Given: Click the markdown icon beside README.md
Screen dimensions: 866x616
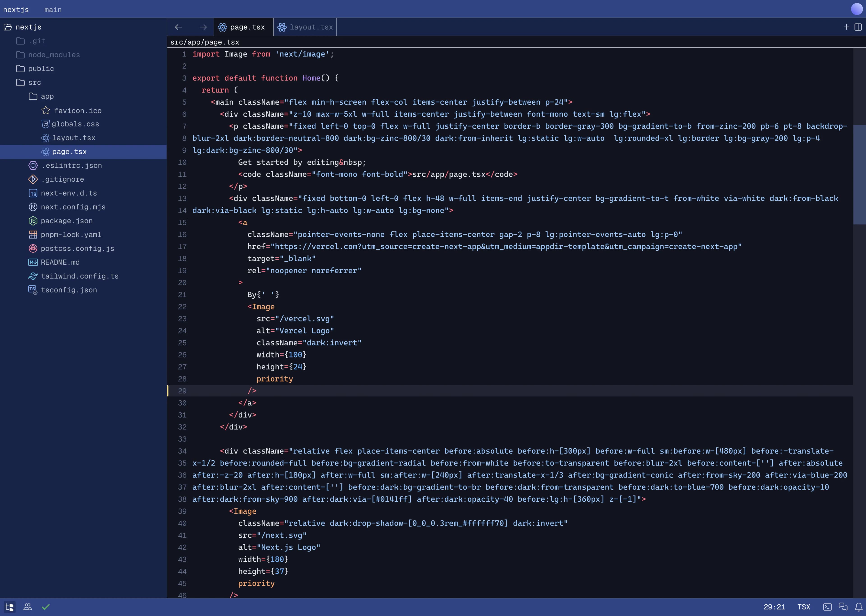Looking at the screenshot, I should (33, 262).
